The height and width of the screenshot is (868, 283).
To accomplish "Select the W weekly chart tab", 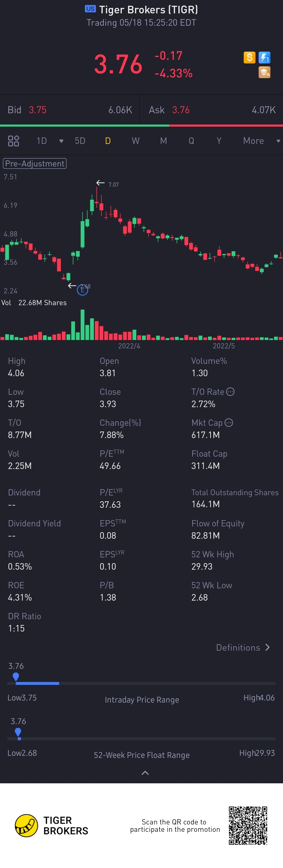I will tap(135, 141).
